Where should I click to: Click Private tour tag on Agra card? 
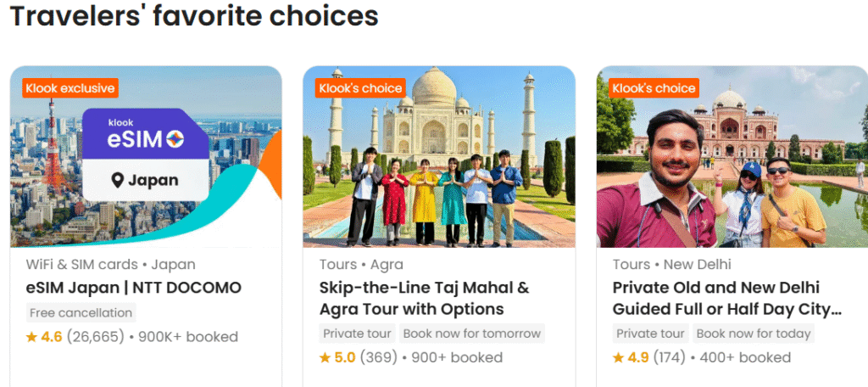tap(356, 334)
